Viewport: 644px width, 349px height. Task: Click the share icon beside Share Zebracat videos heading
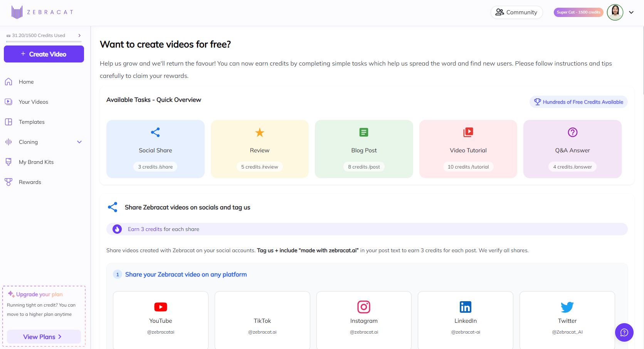point(113,207)
